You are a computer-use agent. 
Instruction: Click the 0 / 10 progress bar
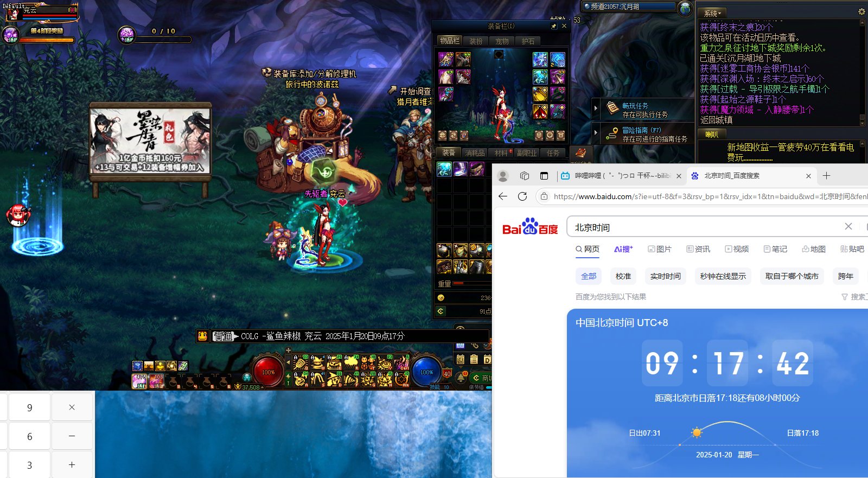pos(163,40)
